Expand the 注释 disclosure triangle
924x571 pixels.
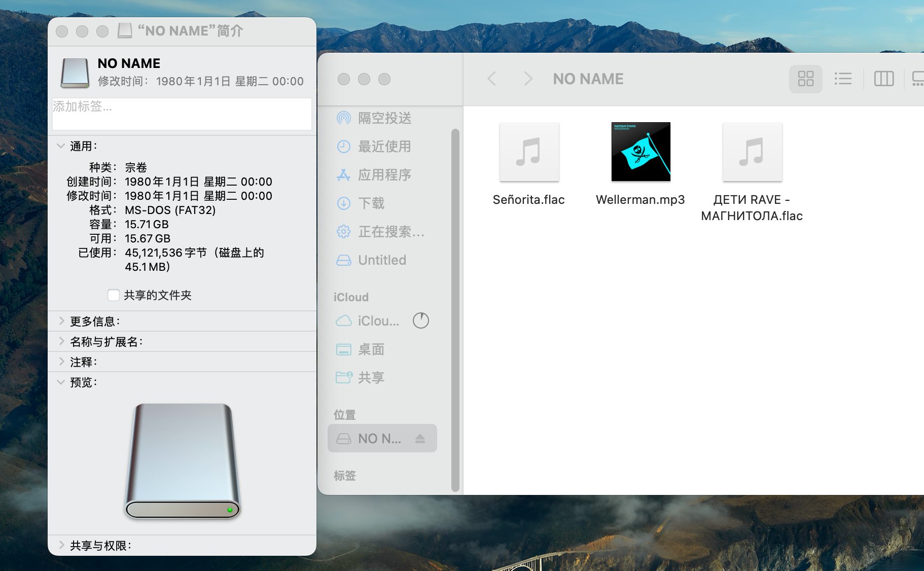tap(61, 362)
